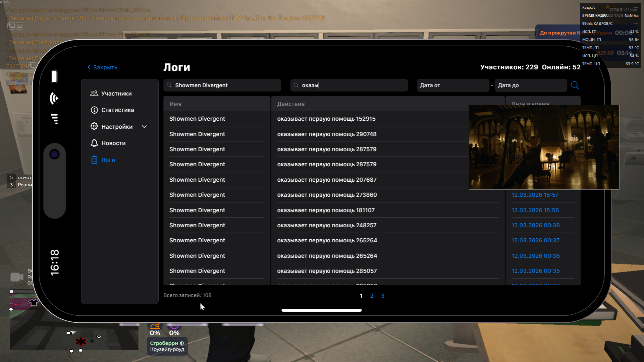Click the envelope icon in the chat
The height and width of the screenshot is (362, 644).
tap(20, 26)
